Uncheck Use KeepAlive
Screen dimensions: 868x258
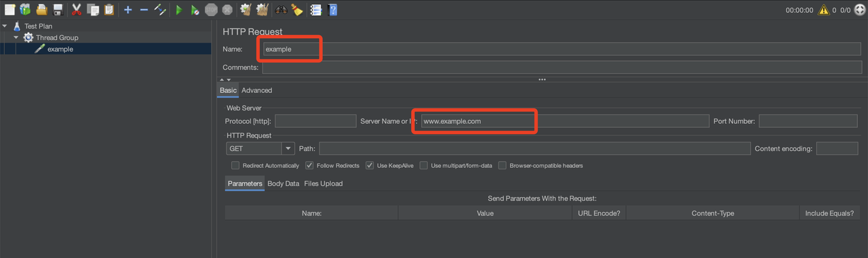370,165
